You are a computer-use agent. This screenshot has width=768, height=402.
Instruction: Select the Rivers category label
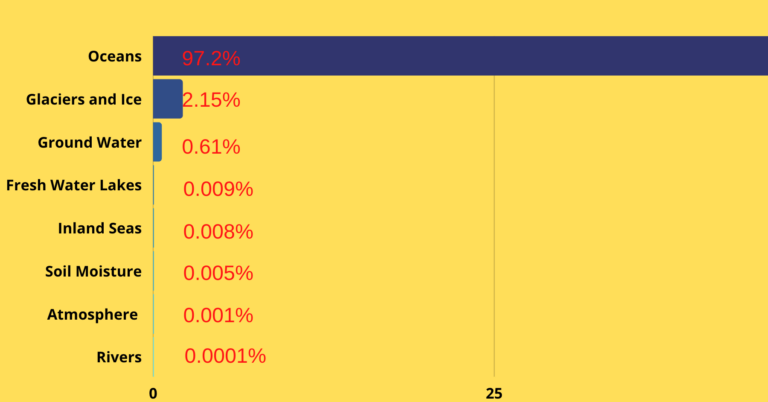(118, 357)
